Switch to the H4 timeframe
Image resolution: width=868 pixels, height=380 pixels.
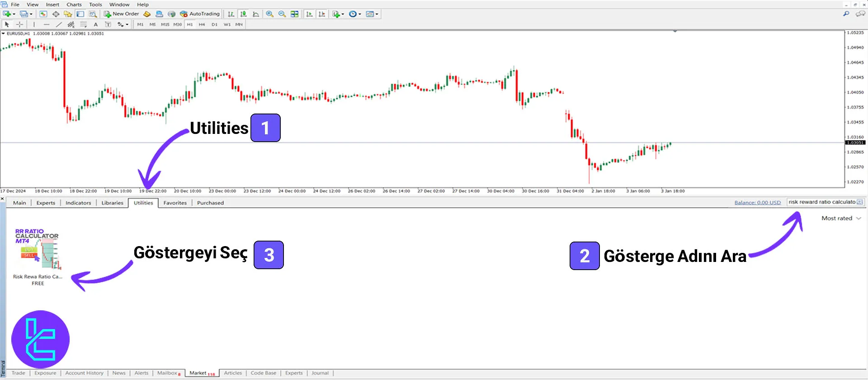202,24
